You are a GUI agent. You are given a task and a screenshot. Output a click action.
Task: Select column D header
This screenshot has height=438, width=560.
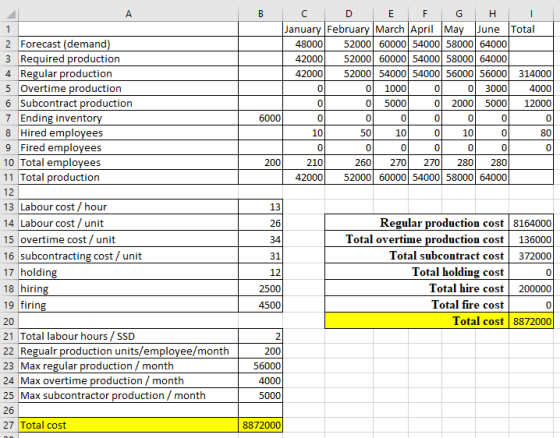pos(349,14)
